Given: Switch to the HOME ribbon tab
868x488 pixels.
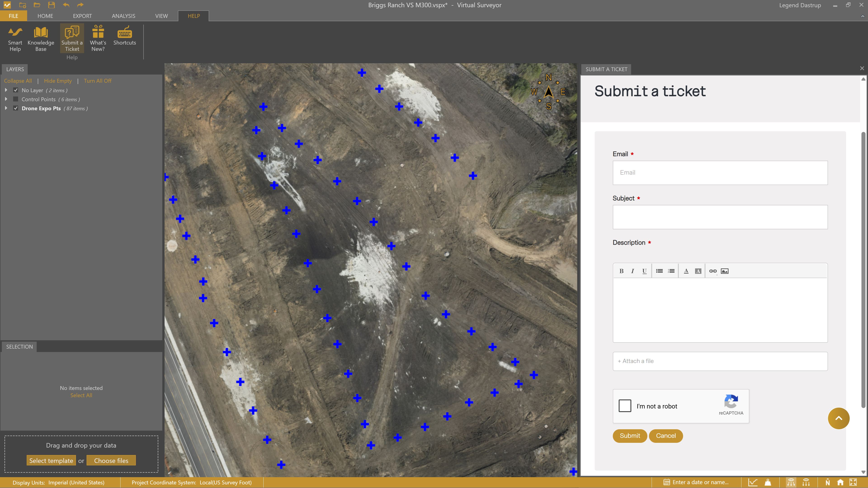Looking at the screenshot, I should [45, 16].
